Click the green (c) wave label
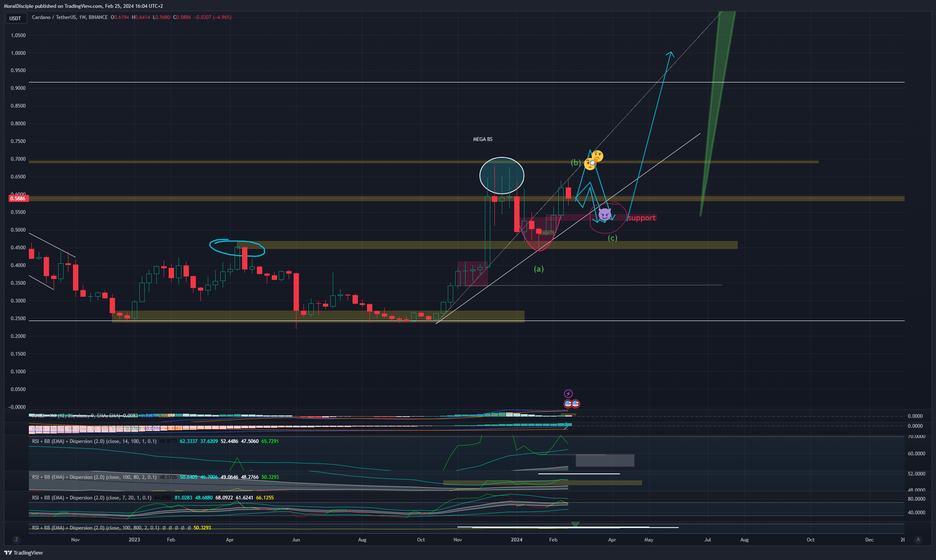 click(612, 238)
